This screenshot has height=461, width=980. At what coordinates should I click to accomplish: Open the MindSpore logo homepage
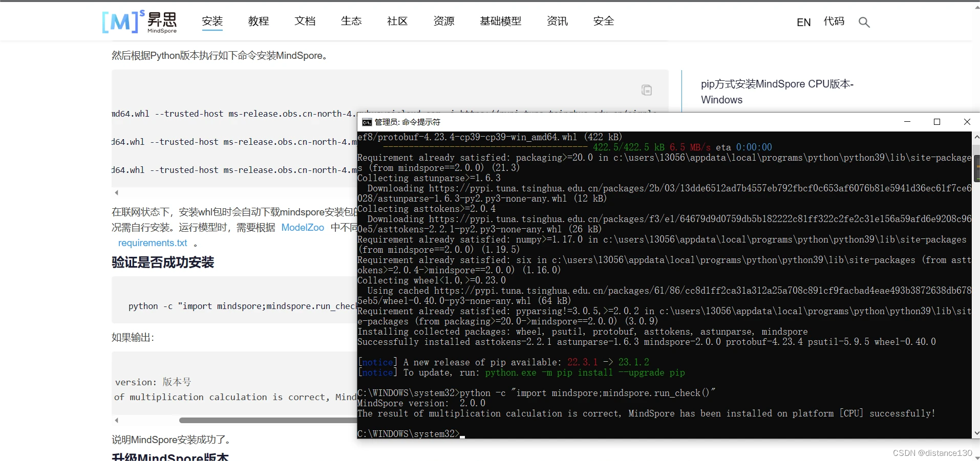[x=139, y=21]
